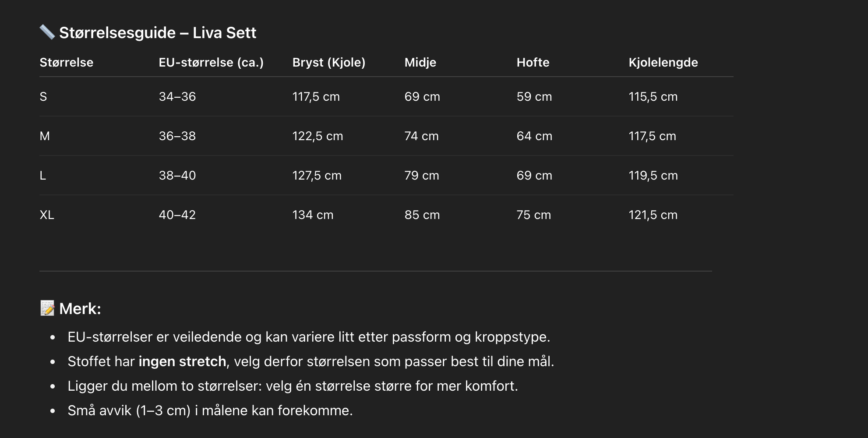
Task: Select the S size row label
Action: [x=43, y=97]
